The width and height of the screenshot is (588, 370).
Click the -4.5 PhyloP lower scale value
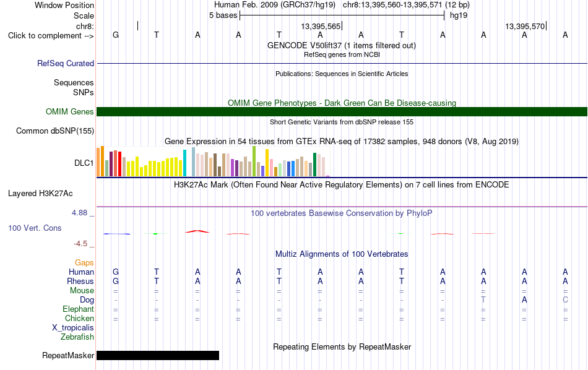click(x=80, y=244)
